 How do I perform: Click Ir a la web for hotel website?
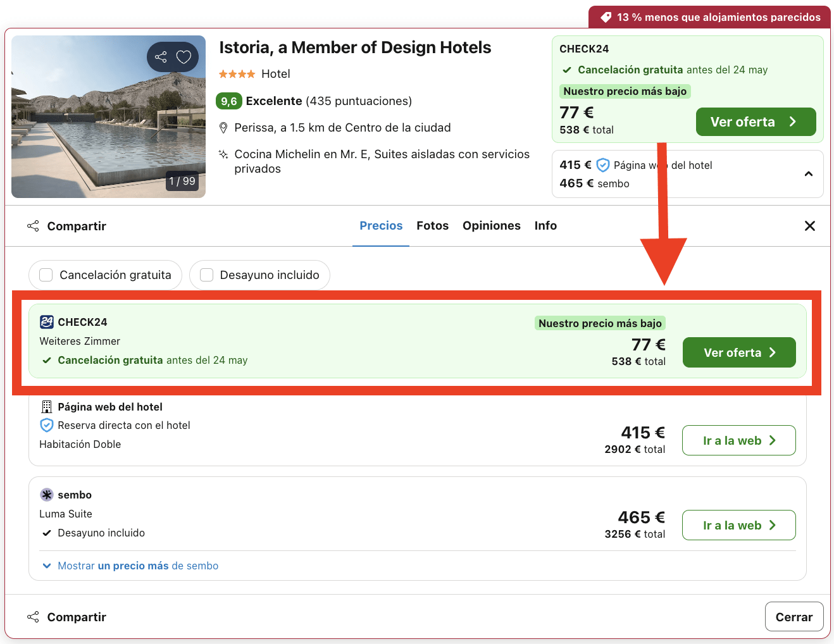(739, 440)
